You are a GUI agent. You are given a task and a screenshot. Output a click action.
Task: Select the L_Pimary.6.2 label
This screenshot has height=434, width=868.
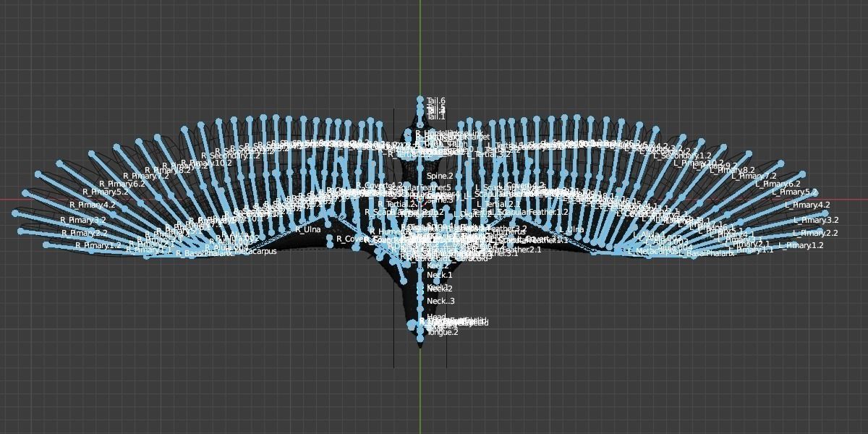tap(778, 184)
